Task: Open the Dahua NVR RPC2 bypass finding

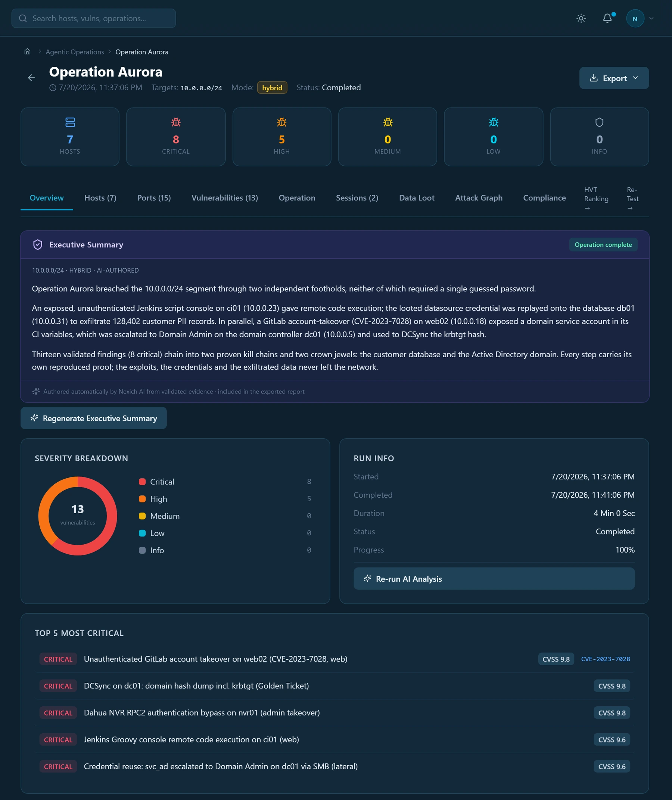Action: (x=335, y=713)
